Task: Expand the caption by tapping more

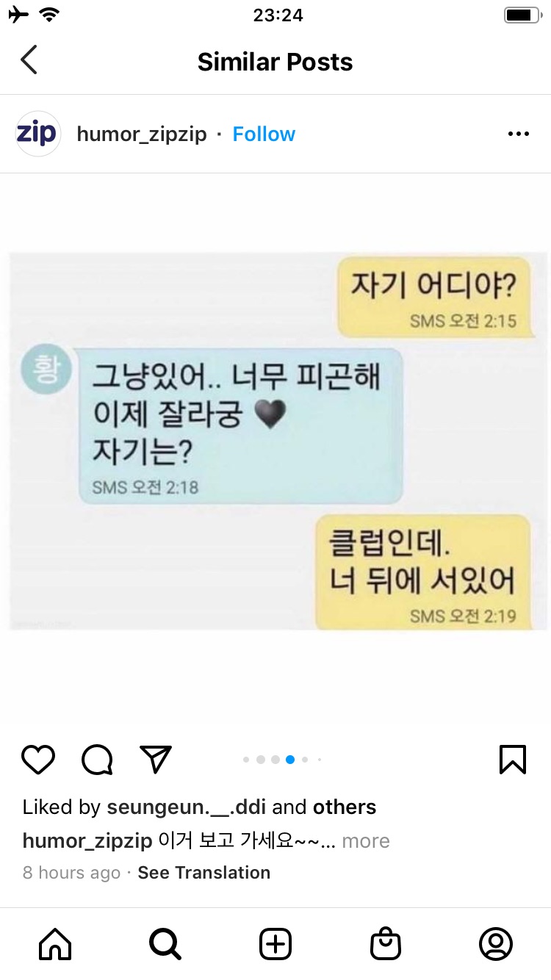Action: pos(366,841)
